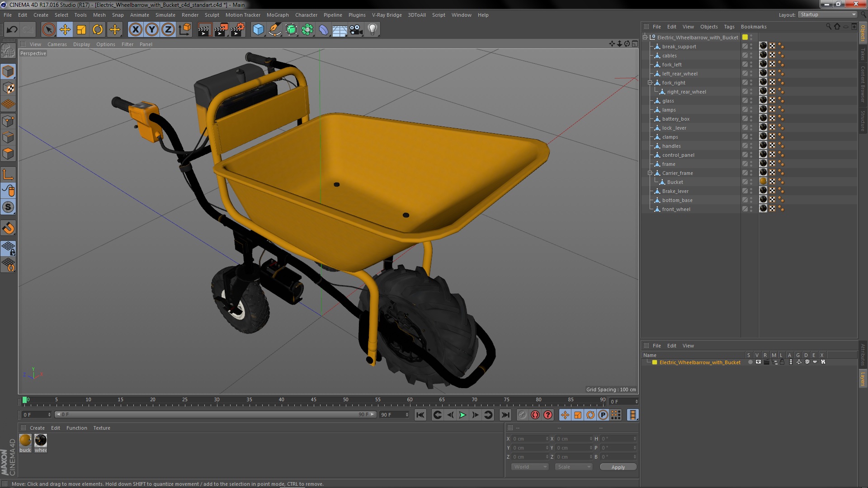Open the Object Manager Tags menu
Viewport: 868px width, 488px height.
tap(729, 27)
